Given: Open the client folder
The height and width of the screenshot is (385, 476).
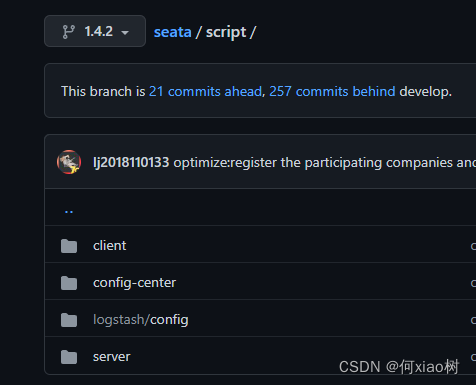Looking at the screenshot, I should [x=110, y=246].
